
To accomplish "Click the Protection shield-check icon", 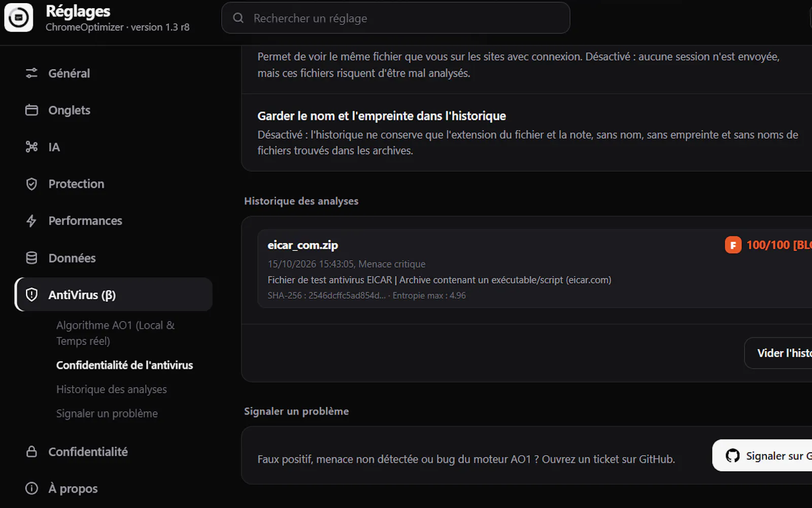I will 31,184.
